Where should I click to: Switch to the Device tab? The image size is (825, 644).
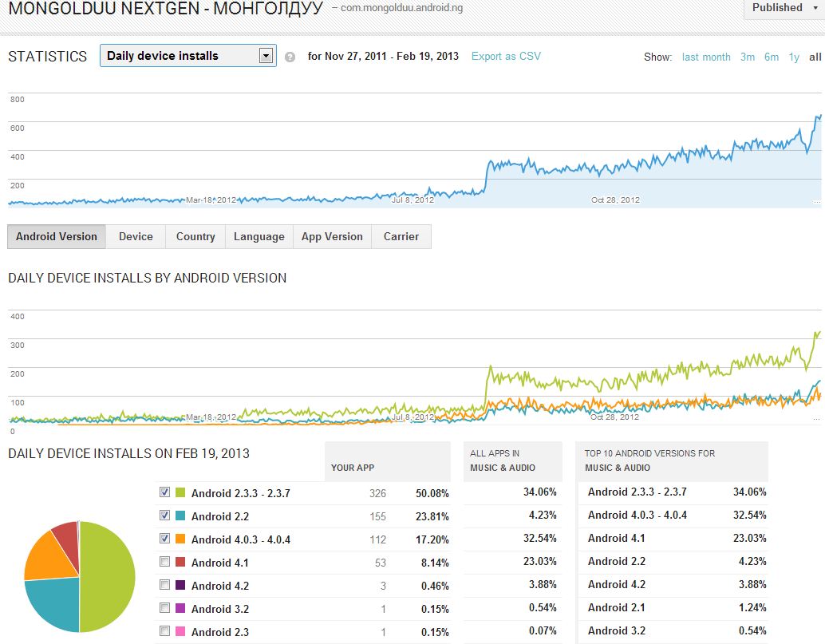click(x=136, y=237)
